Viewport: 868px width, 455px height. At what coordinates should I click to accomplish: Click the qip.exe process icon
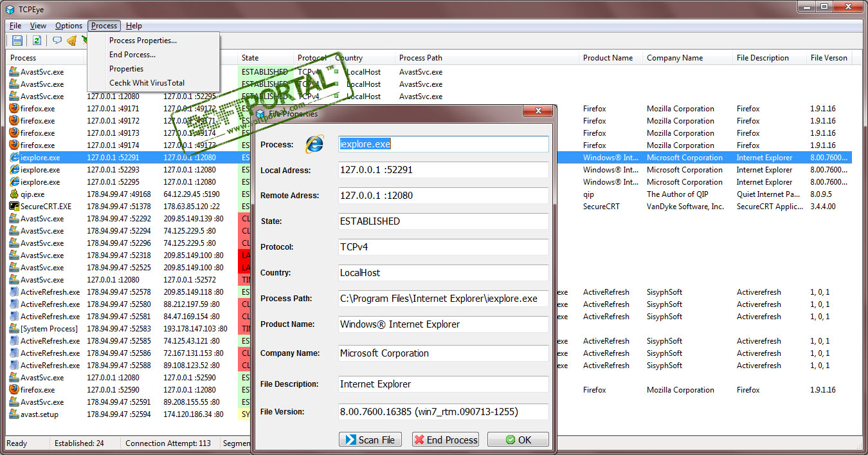tap(14, 194)
